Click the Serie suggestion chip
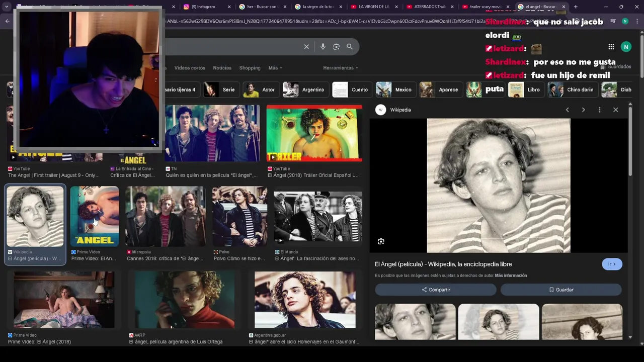 click(x=220, y=89)
